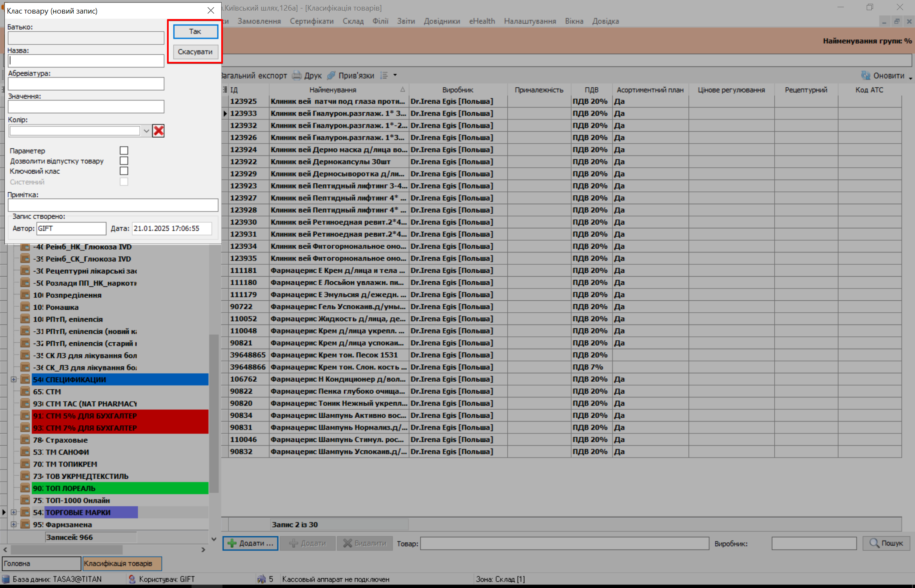Click the list view icon in the toolbar
This screenshot has width=915, height=588.
coord(384,75)
